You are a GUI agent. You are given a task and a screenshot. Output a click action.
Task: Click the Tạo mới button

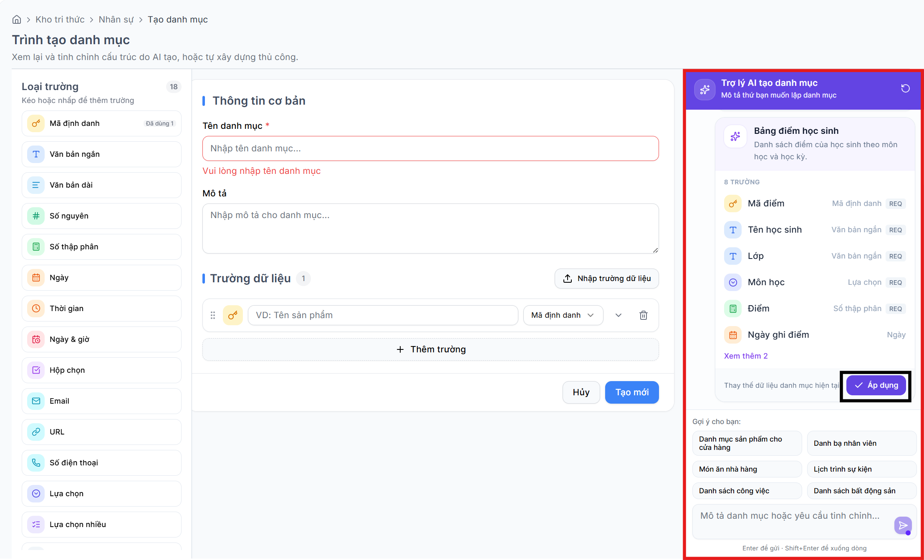pyautogui.click(x=632, y=392)
